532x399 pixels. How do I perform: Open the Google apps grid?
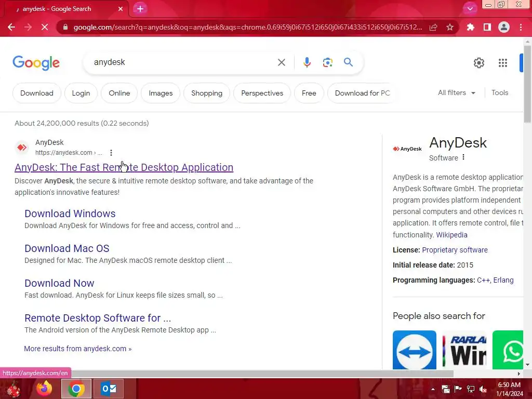502,63
